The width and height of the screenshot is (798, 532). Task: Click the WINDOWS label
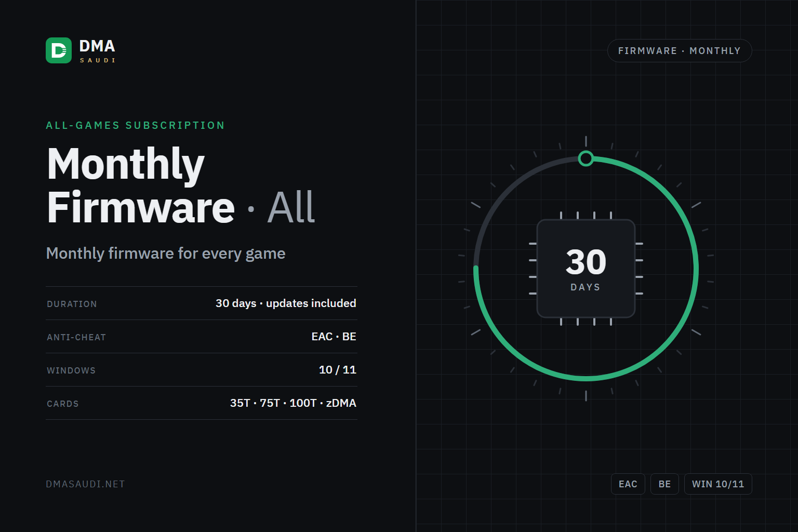pyautogui.click(x=71, y=370)
